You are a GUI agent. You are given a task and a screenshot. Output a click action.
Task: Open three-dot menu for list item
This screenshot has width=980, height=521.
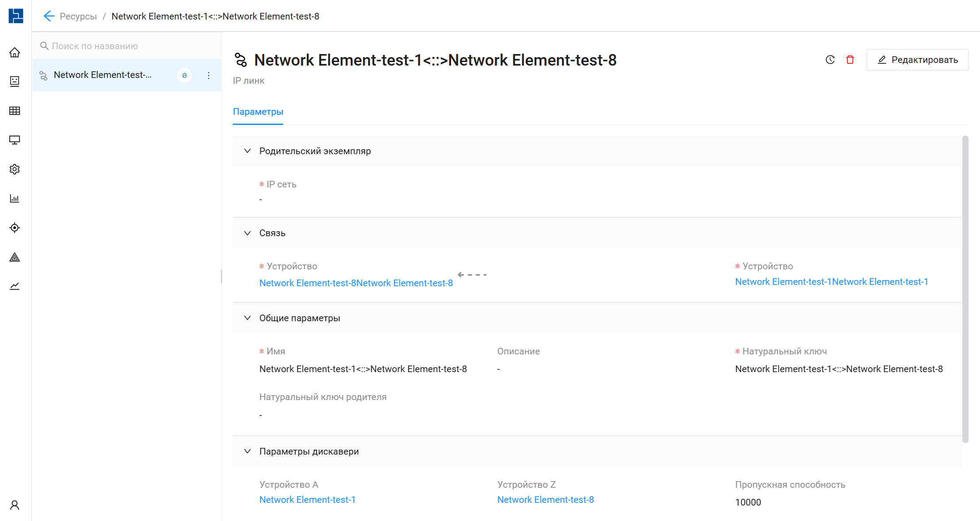[x=208, y=75]
